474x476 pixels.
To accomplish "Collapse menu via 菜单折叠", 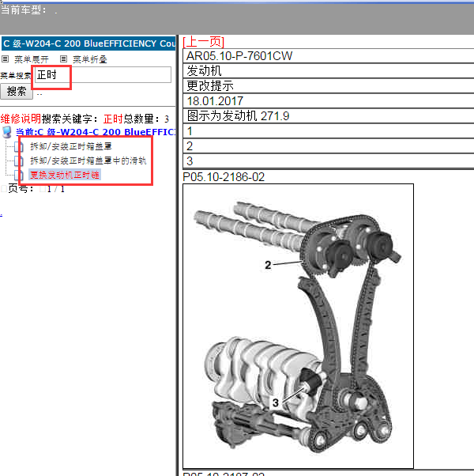I will click(90, 59).
